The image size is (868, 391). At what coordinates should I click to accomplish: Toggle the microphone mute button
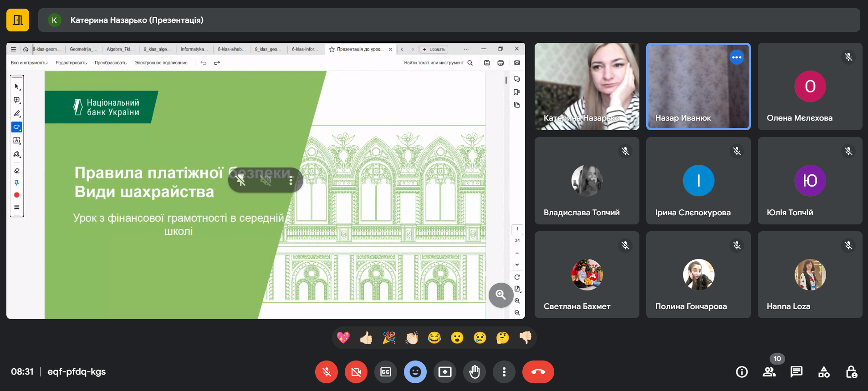pos(327,372)
